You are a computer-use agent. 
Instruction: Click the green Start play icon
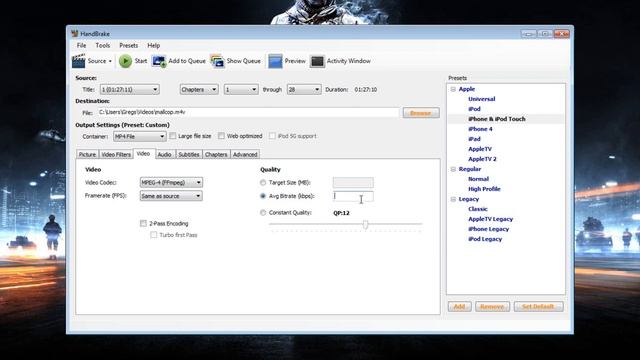(x=125, y=61)
